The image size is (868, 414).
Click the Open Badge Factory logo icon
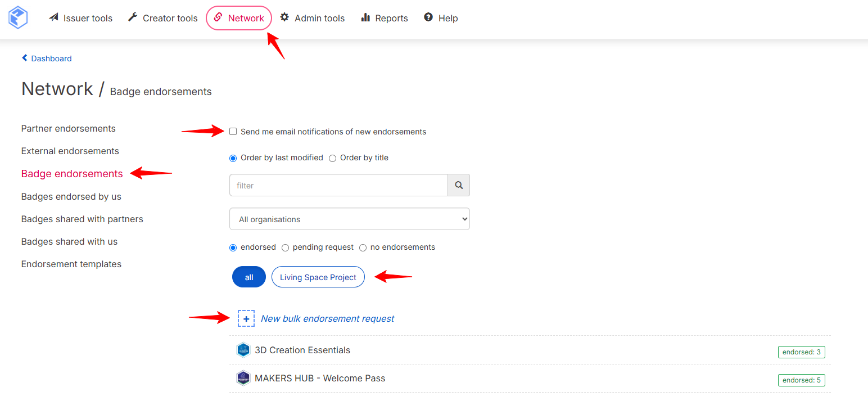[x=18, y=17]
